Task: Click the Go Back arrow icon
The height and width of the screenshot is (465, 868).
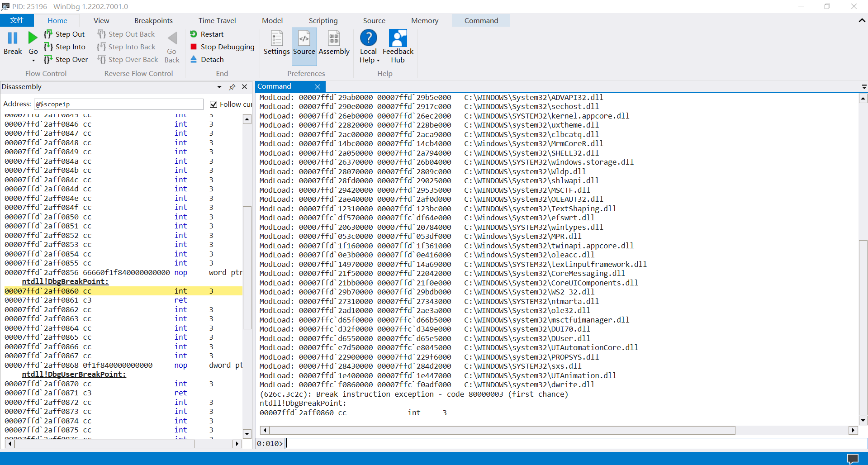Action: pos(172,38)
